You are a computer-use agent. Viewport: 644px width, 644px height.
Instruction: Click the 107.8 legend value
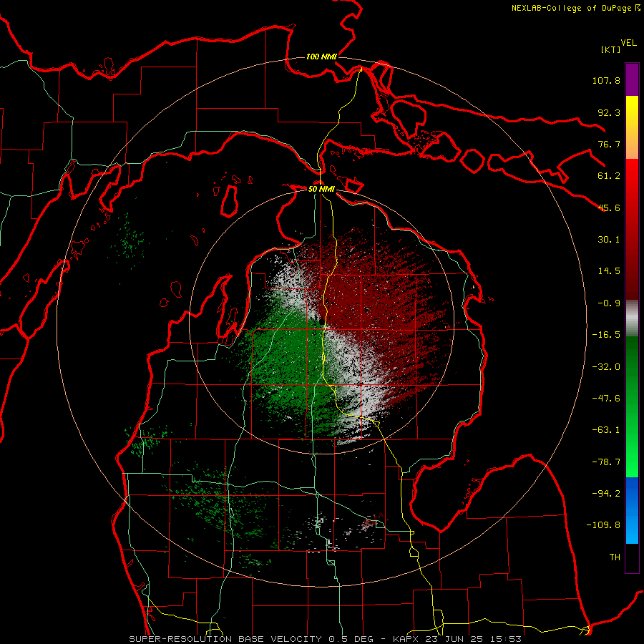[606, 80]
